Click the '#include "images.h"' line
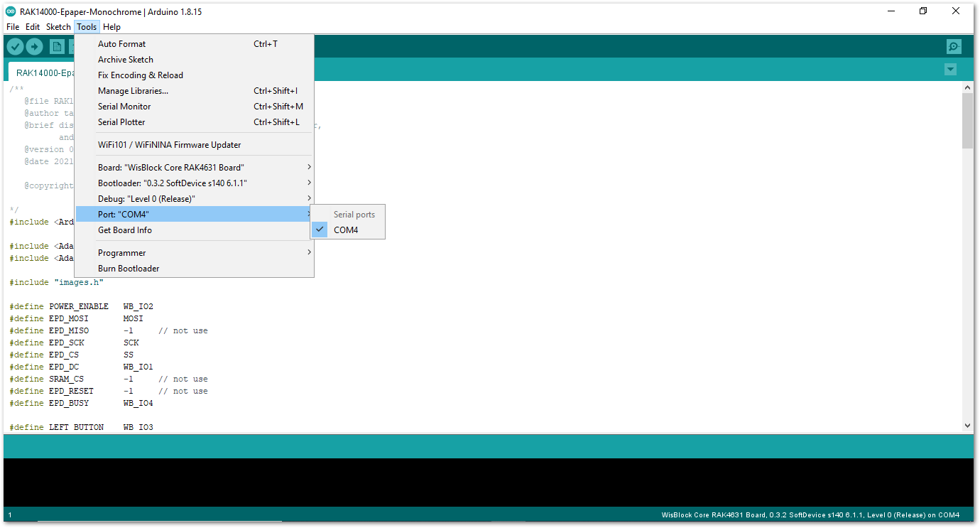980x528 pixels. coord(57,283)
